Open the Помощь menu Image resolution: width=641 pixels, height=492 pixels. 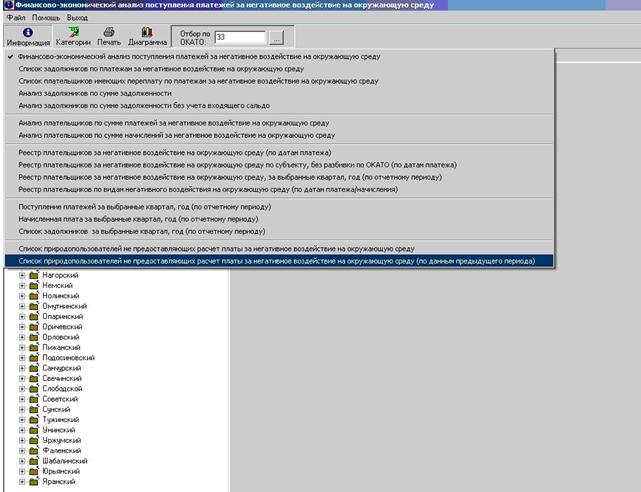pyautogui.click(x=45, y=18)
